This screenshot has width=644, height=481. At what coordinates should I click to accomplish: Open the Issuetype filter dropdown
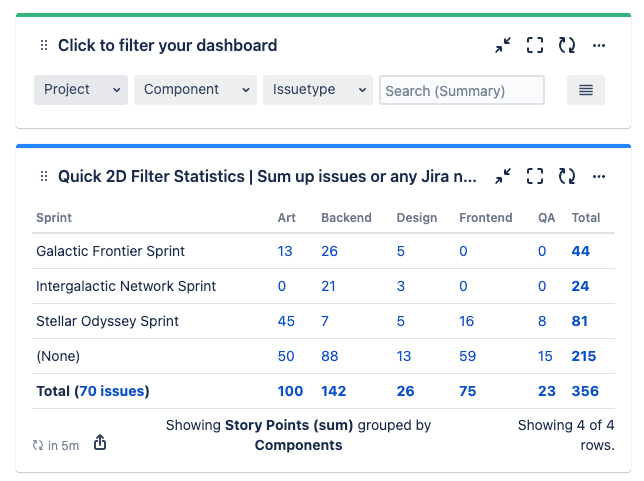click(x=318, y=90)
